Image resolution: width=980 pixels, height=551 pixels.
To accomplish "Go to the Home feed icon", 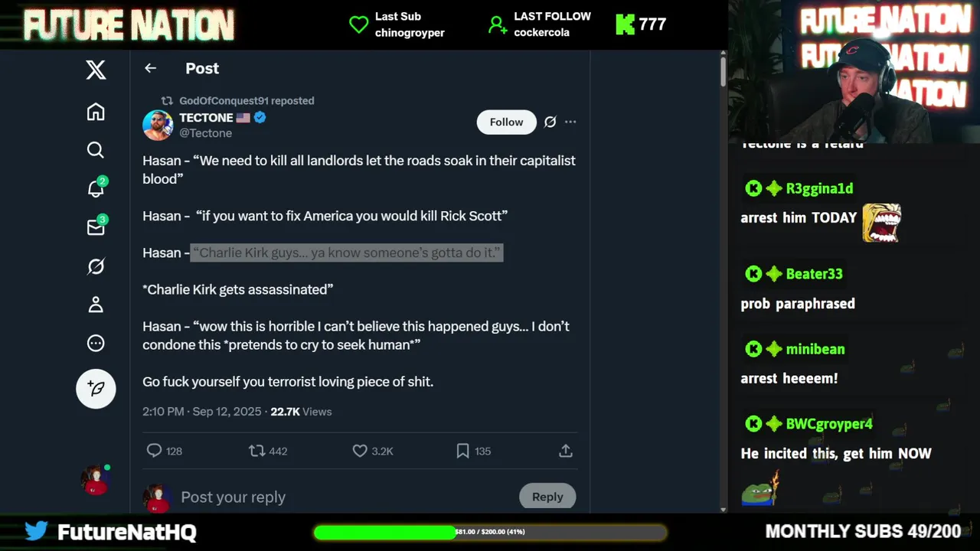I will (96, 112).
